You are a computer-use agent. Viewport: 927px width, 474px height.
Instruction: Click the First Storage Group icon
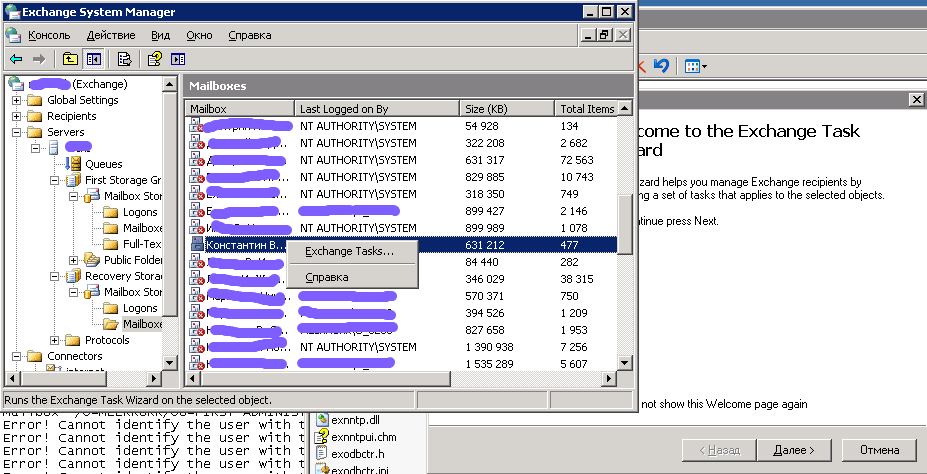tap(73, 180)
